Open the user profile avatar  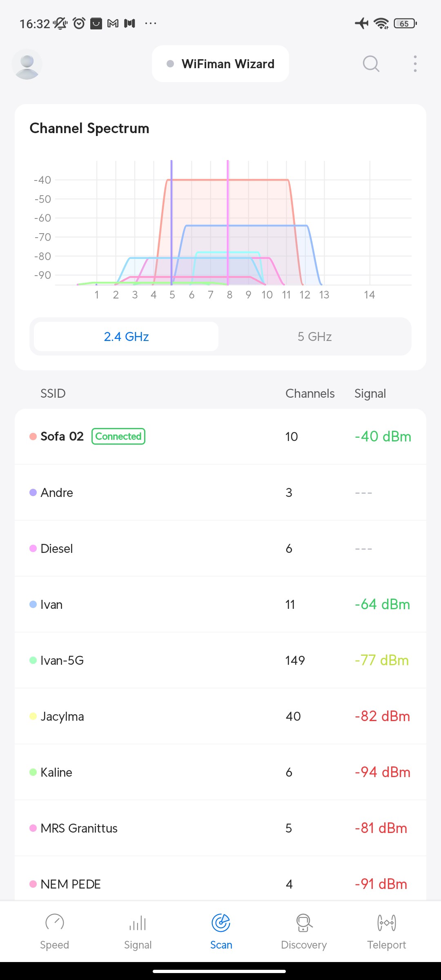pos(27,64)
